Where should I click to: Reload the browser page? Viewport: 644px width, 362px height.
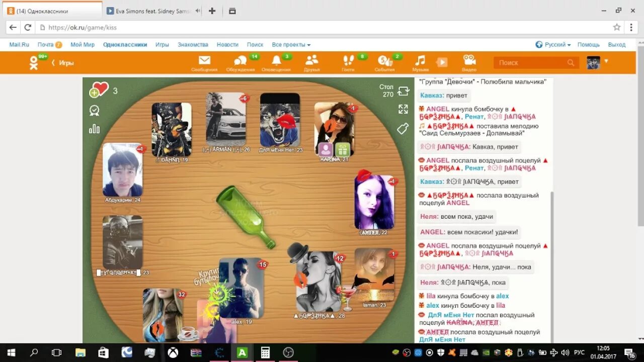click(28, 28)
